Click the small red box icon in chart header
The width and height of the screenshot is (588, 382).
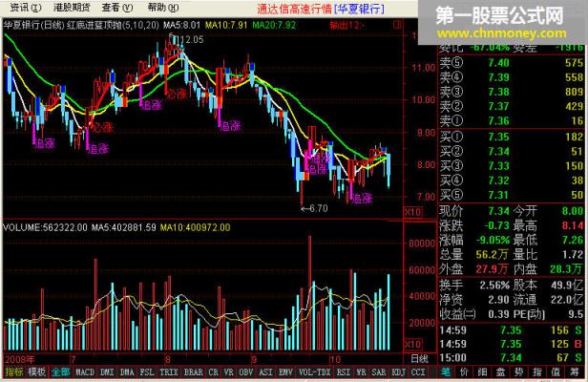coord(397,25)
